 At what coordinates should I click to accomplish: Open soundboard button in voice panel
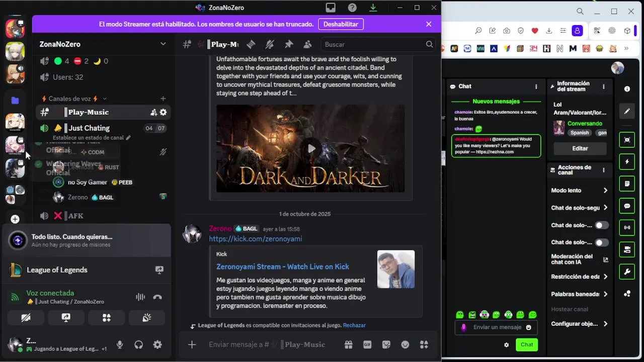[146, 318]
